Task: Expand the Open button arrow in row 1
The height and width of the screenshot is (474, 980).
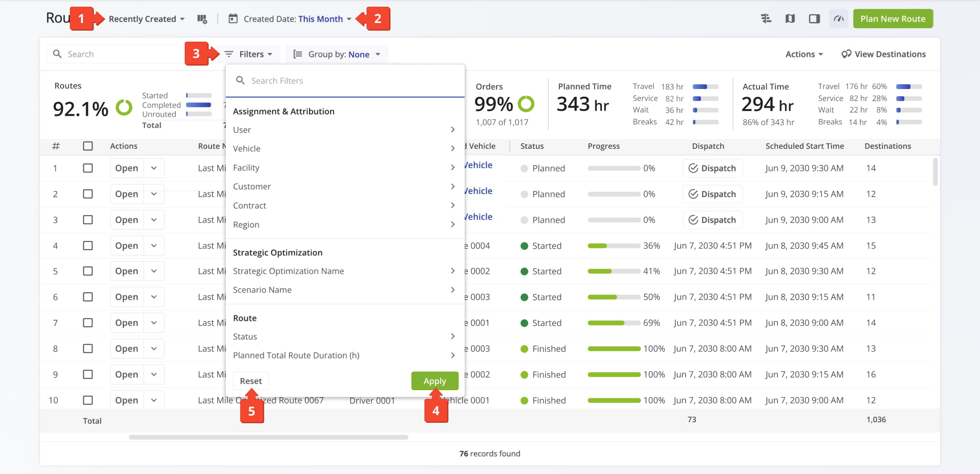Action: pos(154,168)
